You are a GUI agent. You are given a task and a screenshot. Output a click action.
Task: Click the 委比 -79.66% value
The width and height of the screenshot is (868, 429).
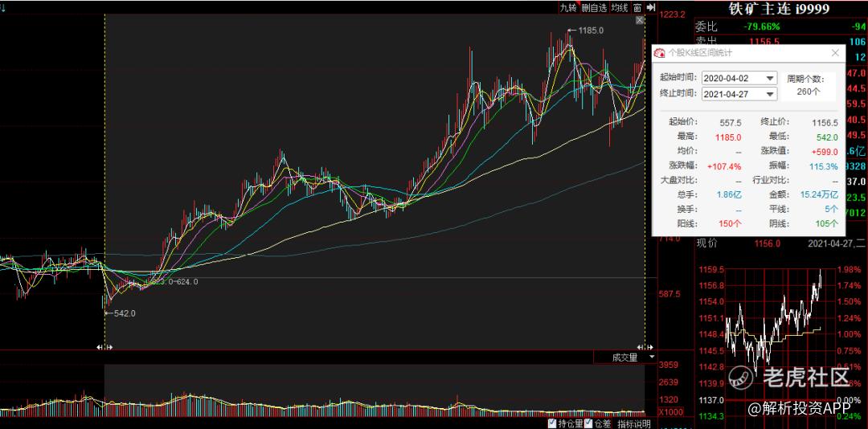[x=761, y=27]
